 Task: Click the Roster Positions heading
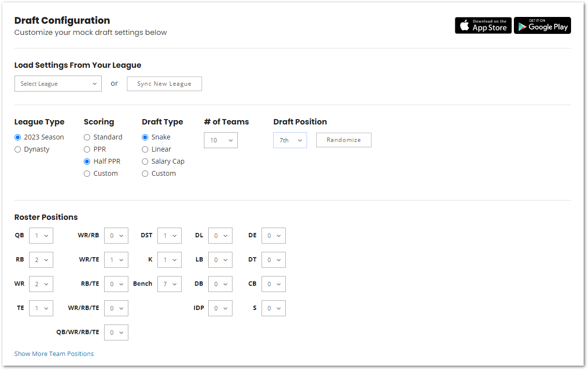pyautogui.click(x=46, y=217)
